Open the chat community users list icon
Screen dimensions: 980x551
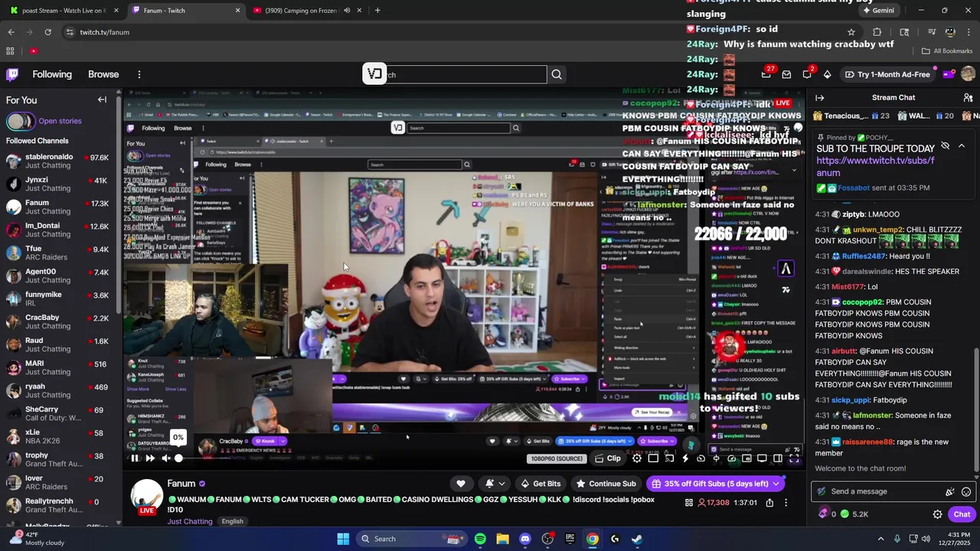point(968,98)
